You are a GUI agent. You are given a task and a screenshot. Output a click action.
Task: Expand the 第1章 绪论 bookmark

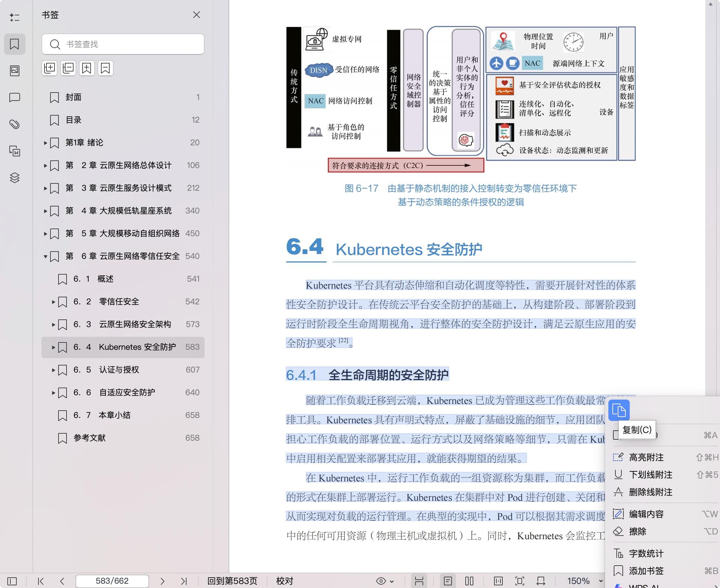pos(45,143)
